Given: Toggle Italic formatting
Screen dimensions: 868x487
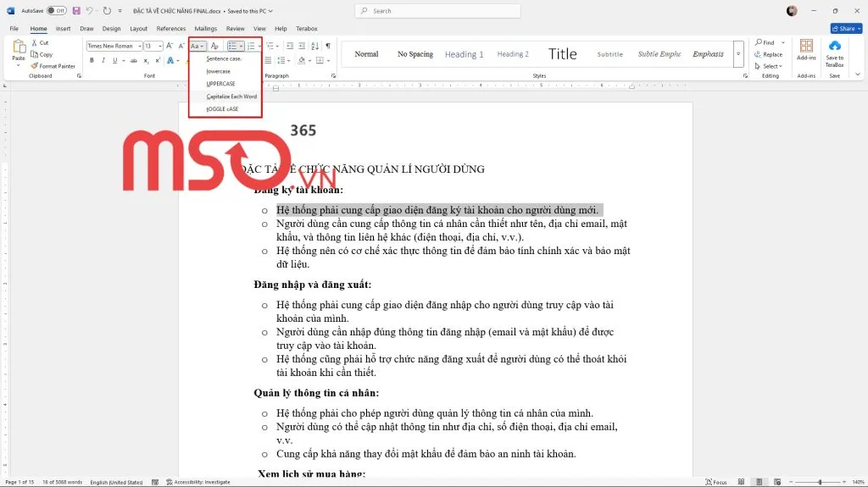Looking at the screenshot, I should [103, 60].
